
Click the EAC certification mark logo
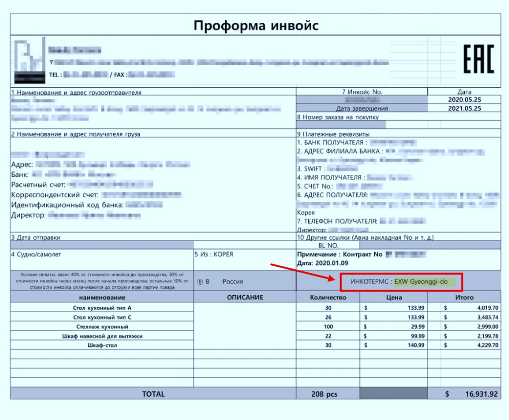(478, 59)
